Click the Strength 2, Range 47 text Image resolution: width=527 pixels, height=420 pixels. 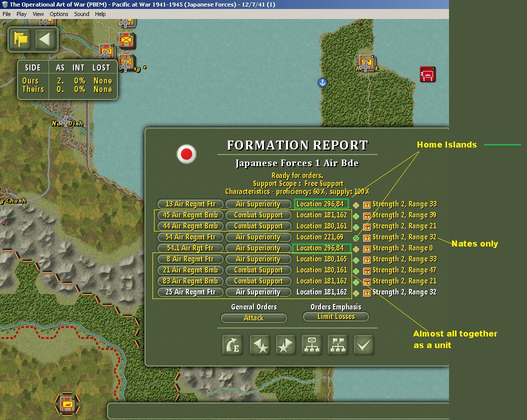tap(404, 270)
